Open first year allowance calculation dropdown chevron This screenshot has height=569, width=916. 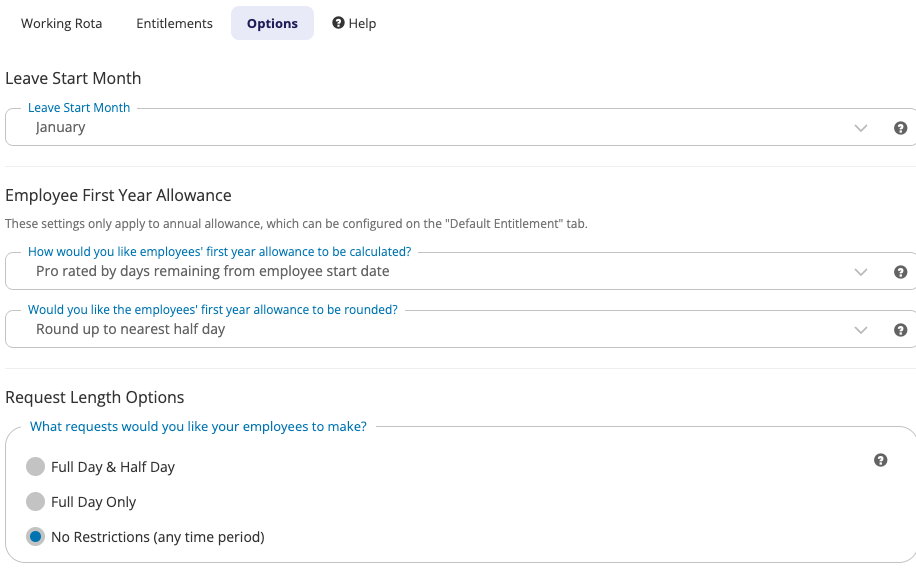tap(861, 272)
